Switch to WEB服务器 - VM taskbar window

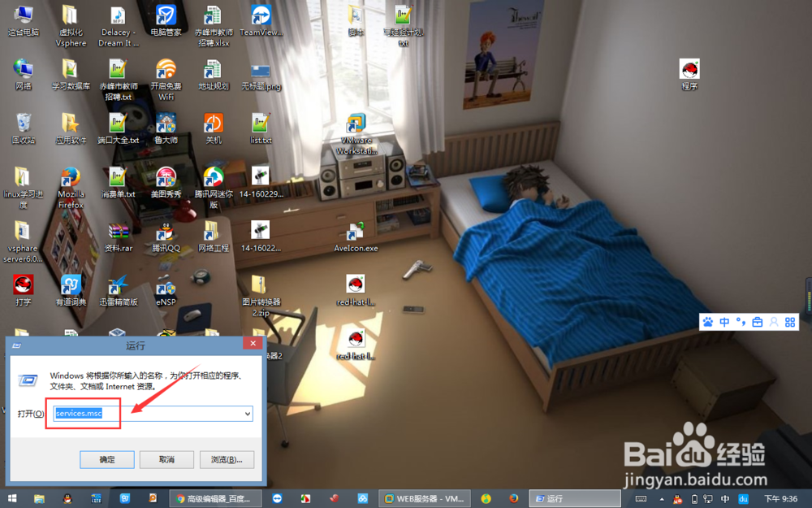coord(425,499)
